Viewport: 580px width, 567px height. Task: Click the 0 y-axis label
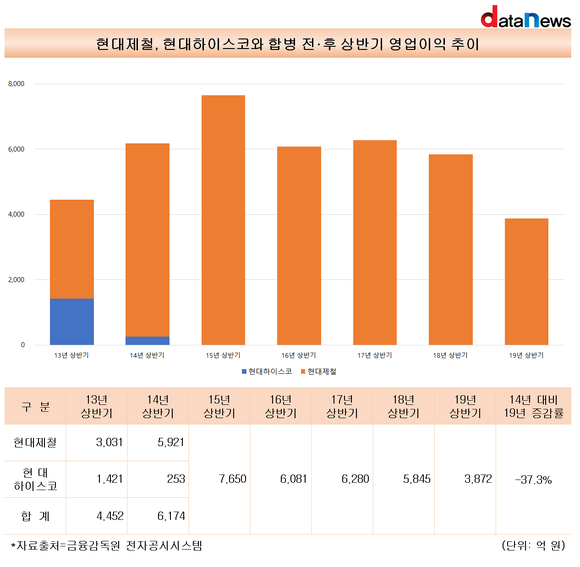coord(23,345)
